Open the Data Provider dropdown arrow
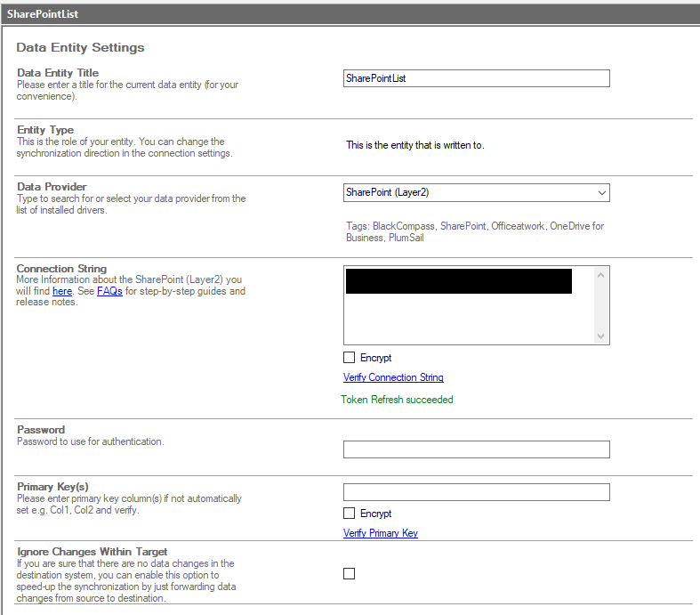This screenshot has width=700, height=615. (601, 192)
